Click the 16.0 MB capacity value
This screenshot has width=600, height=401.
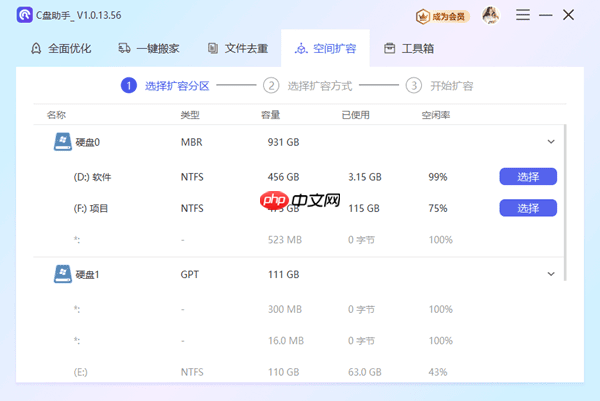pyautogui.click(x=286, y=340)
